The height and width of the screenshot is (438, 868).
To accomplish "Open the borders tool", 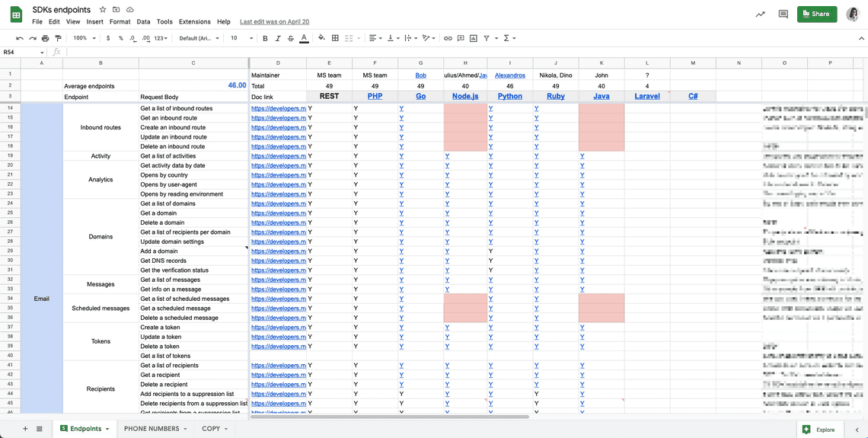I will [x=335, y=38].
